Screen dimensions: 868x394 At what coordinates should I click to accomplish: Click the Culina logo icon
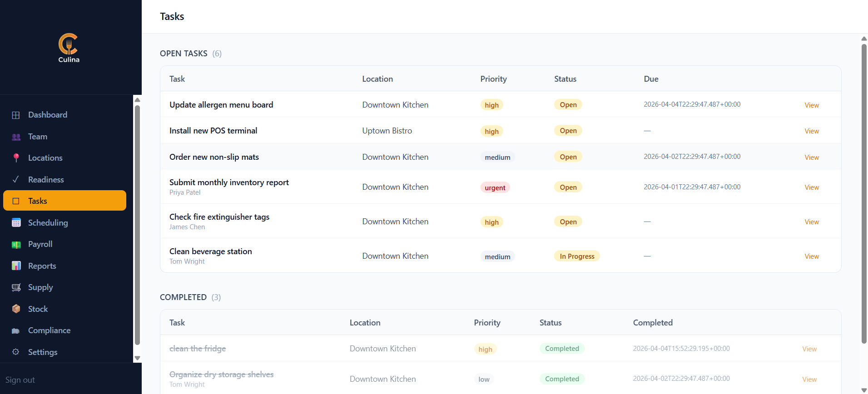pos(69,44)
